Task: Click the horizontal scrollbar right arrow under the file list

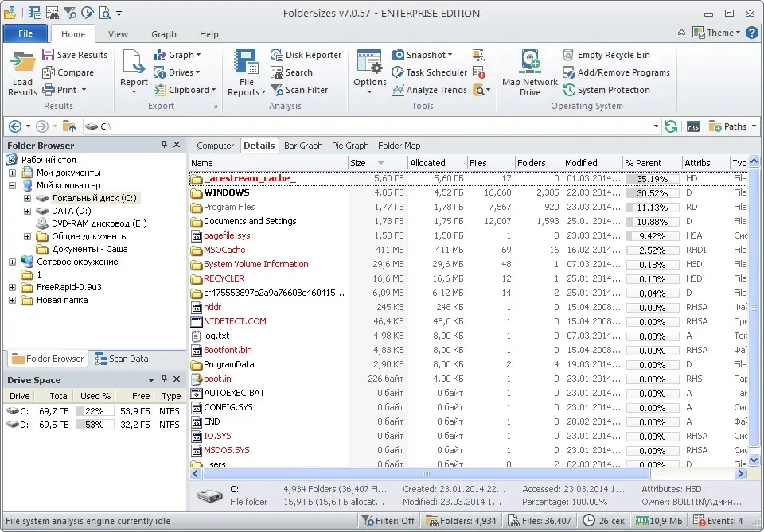Action: (741, 474)
